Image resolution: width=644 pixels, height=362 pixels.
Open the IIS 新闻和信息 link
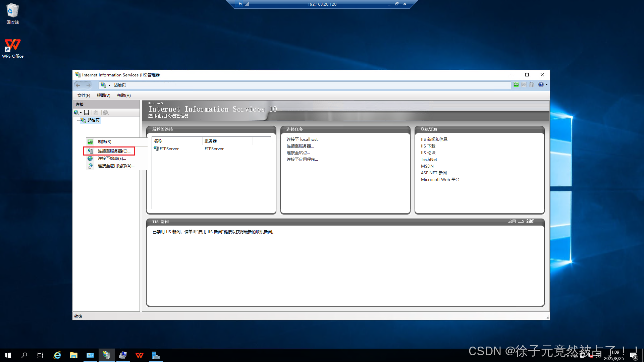pos(434,139)
